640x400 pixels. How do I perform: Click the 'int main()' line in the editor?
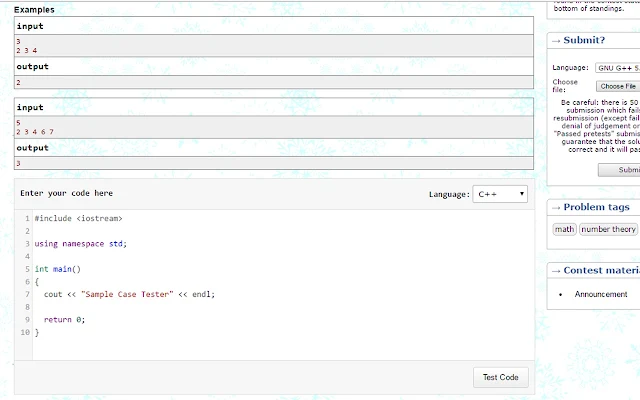(x=58, y=269)
